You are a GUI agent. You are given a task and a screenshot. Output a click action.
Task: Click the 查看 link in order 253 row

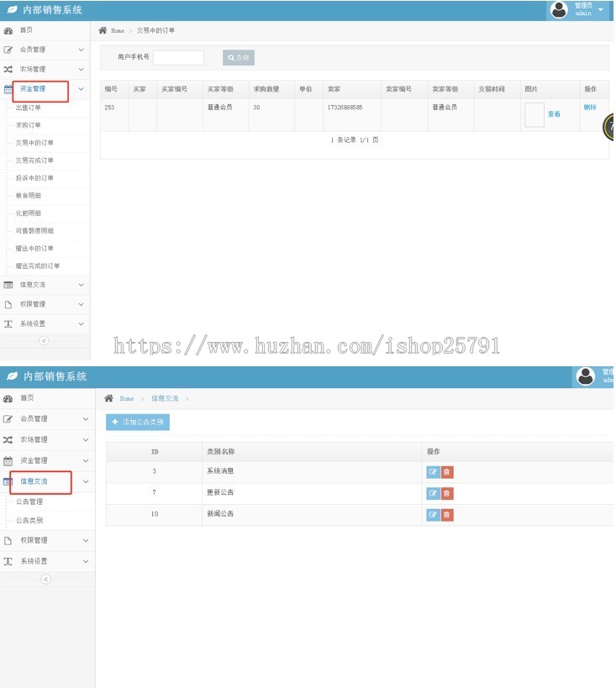click(x=554, y=114)
